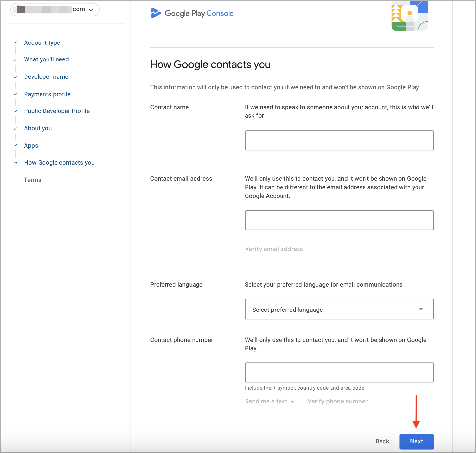The height and width of the screenshot is (453, 476).
Task: Click the checkmark icon beside Developer name
Action: 15,77
